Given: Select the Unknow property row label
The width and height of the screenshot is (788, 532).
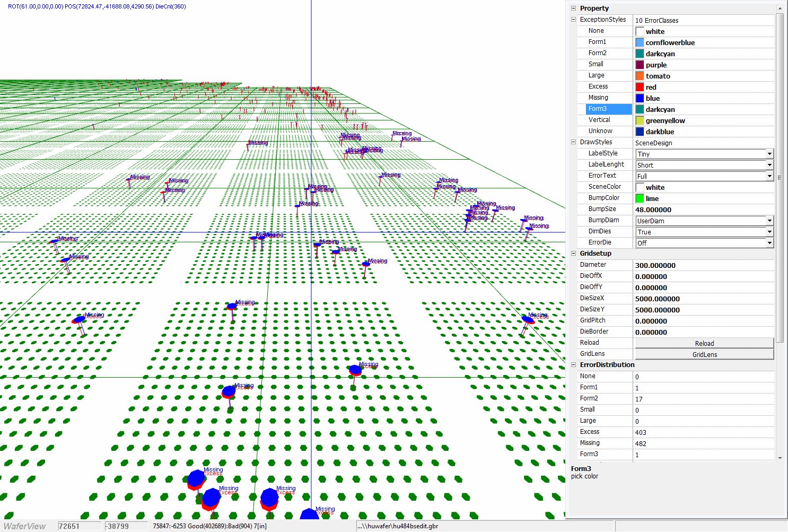Looking at the screenshot, I should click(x=600, y=131).
